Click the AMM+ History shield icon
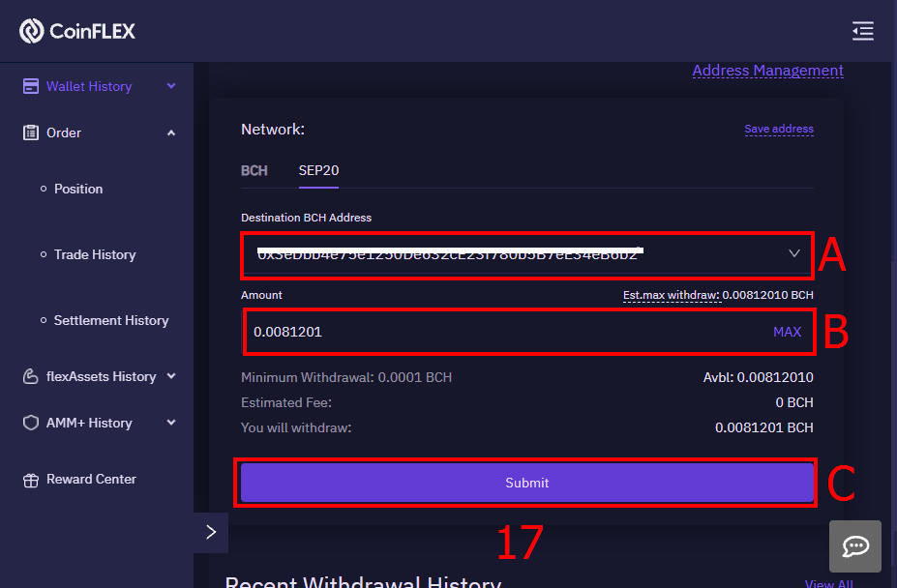Screen dimensions: 897x588 [x=31, y=423]
